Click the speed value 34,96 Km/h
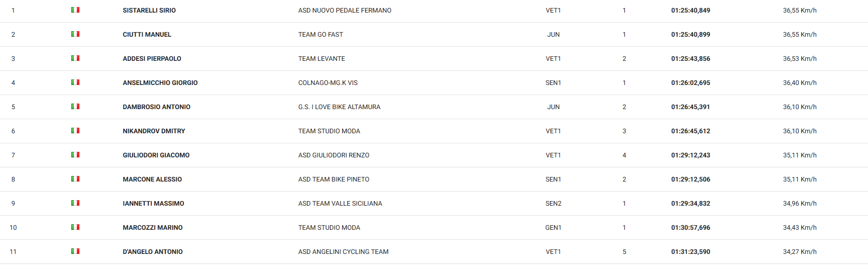The height and width of the screenshot is (265, 868). (x=800, y=204)
